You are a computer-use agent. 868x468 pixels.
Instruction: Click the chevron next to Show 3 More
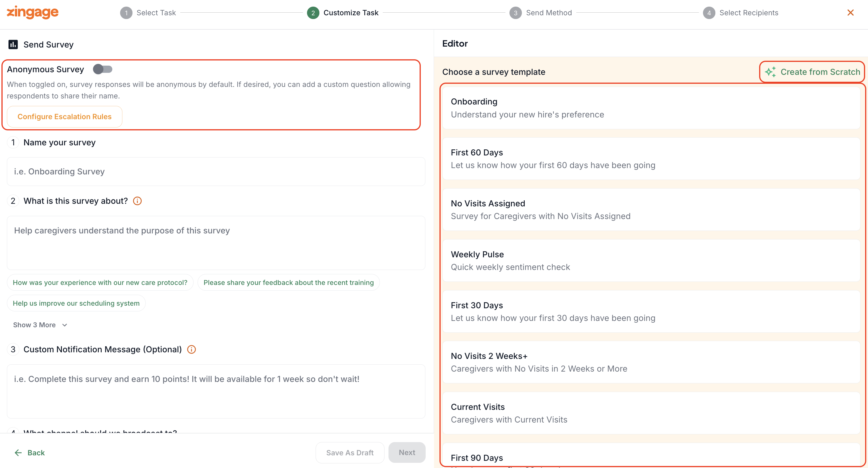65,325
